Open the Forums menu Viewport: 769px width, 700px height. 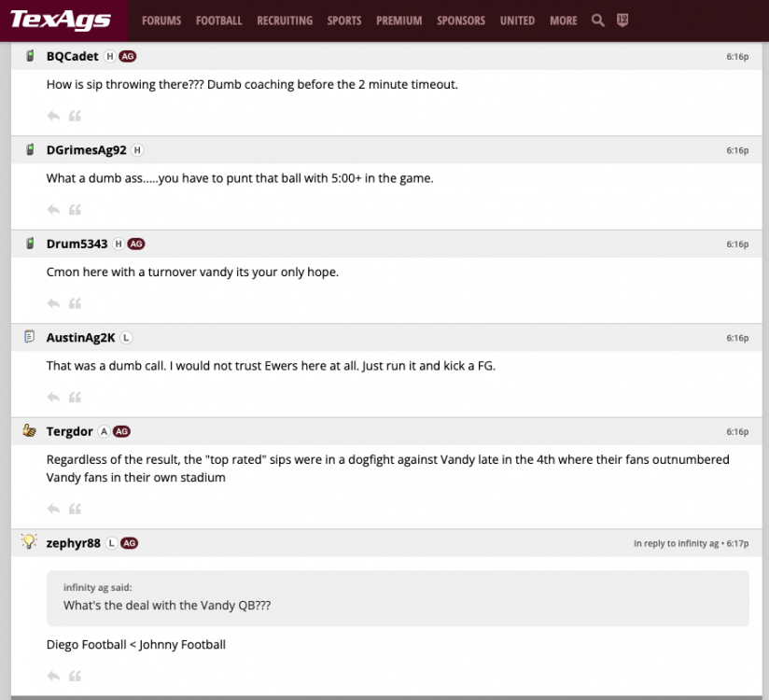coord(161,21)
